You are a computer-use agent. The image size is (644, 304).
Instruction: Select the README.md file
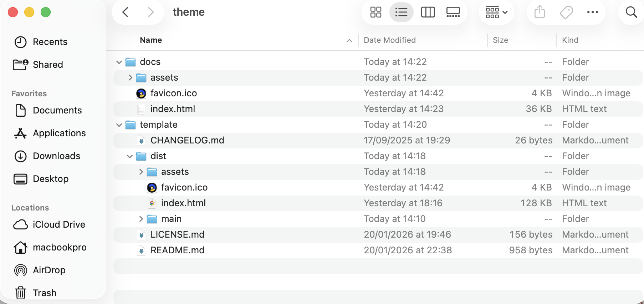[177, 250]
